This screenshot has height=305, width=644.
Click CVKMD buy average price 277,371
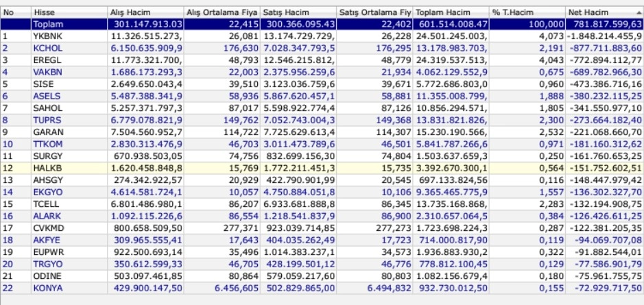pyautogui.click(x=241, y=228)
